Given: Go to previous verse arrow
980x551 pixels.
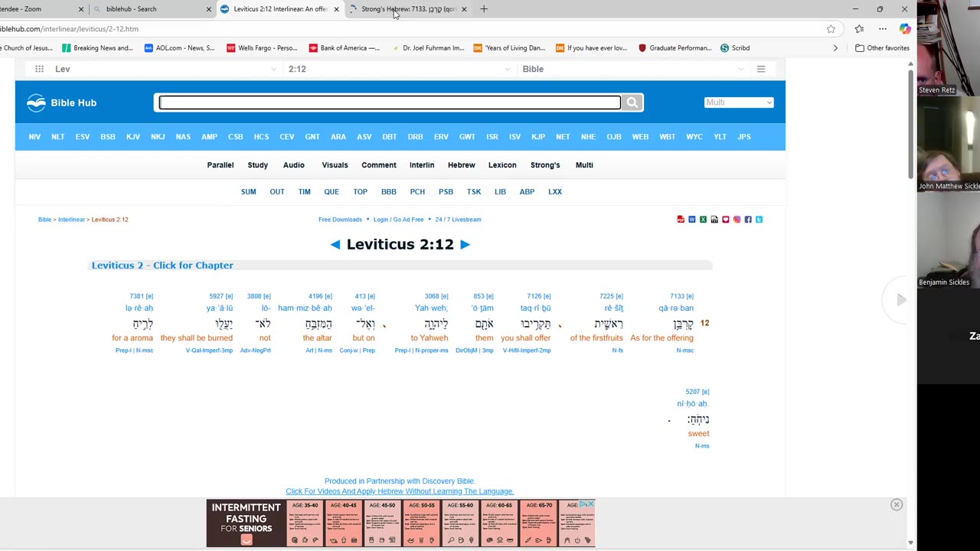Looking at the screenshot, I should [335, 245].
